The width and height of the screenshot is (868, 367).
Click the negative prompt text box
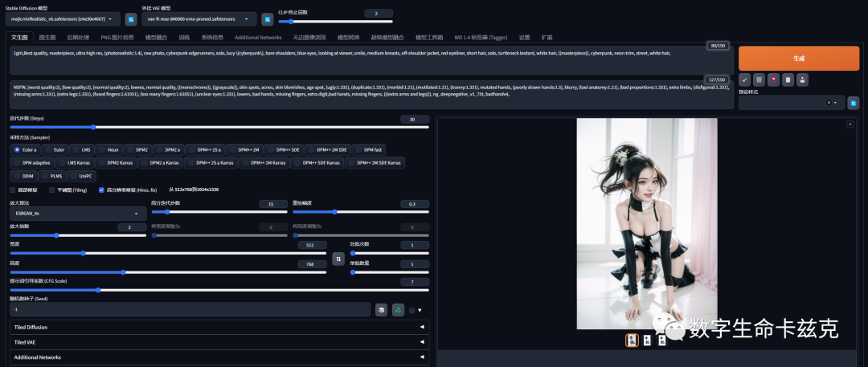pyautogui.click(x=371, y=95)
